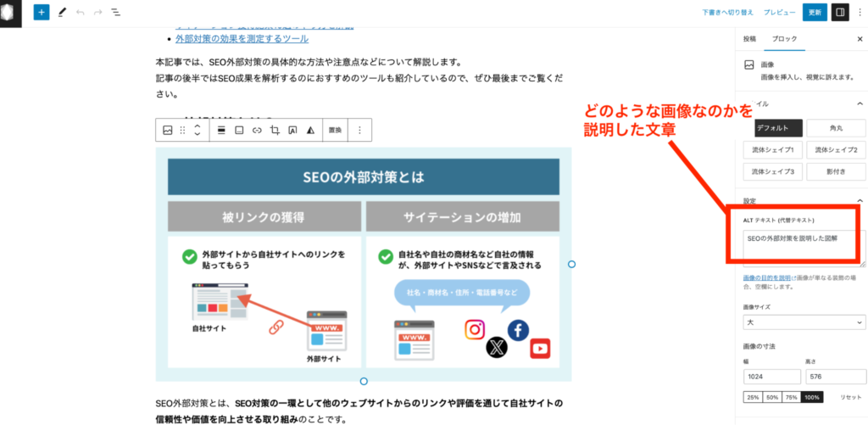Click the image icon beside 画像 heading

coord(749,64)
